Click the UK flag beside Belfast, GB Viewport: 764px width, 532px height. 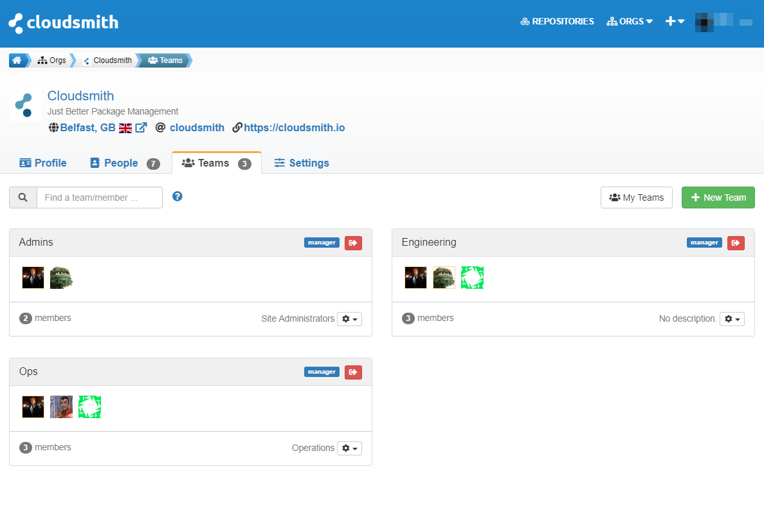coord(125,127)
